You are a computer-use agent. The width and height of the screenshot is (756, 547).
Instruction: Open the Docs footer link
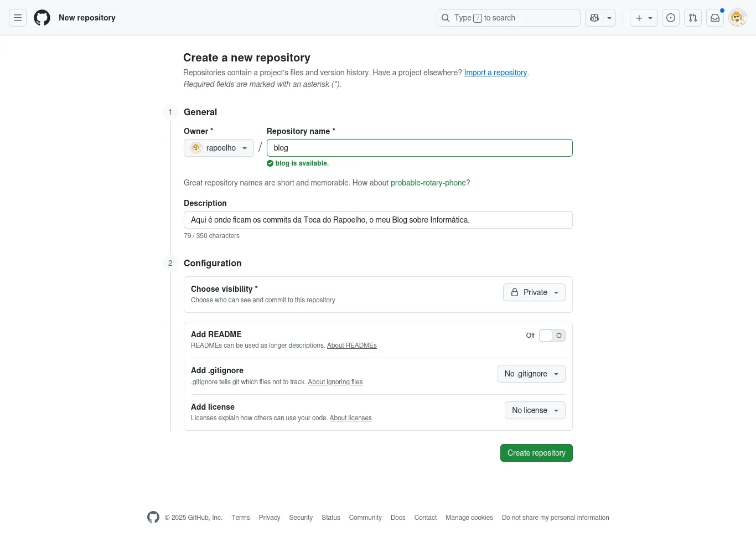pos(398,518)
